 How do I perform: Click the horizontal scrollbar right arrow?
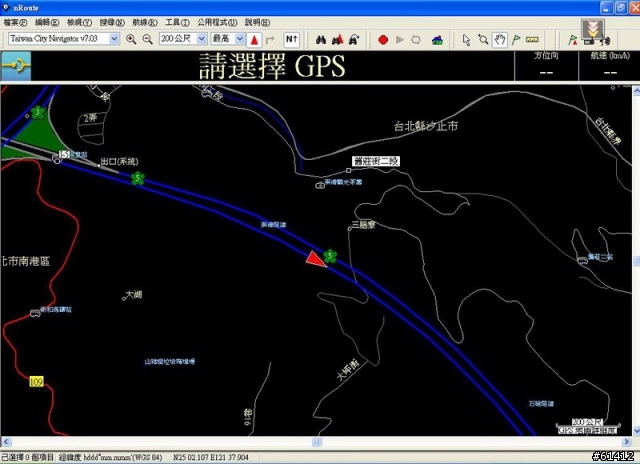tap(627, 442)
